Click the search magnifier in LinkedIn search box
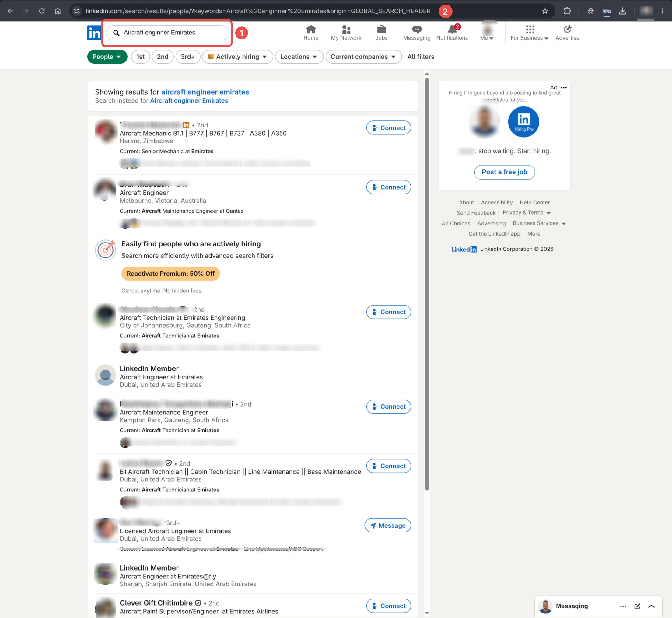672x618 pixels. tap(116, 33)
